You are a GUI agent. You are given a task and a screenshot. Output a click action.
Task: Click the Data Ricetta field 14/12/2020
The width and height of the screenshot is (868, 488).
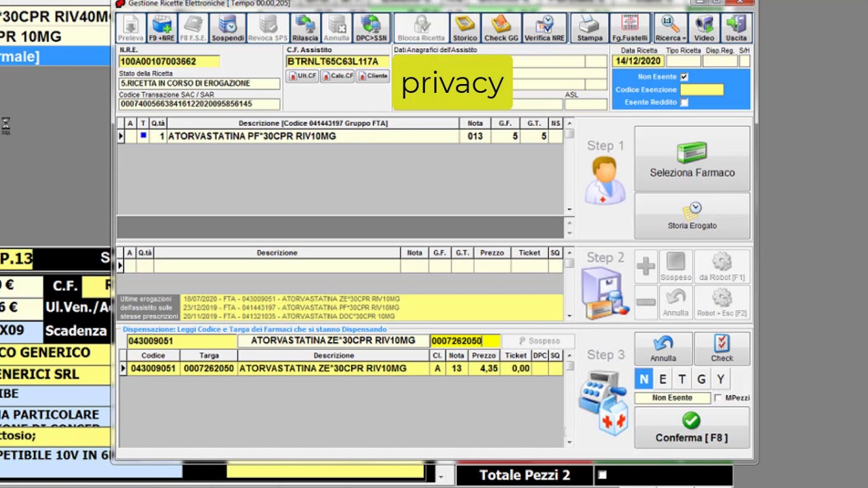tap(637, 61)
